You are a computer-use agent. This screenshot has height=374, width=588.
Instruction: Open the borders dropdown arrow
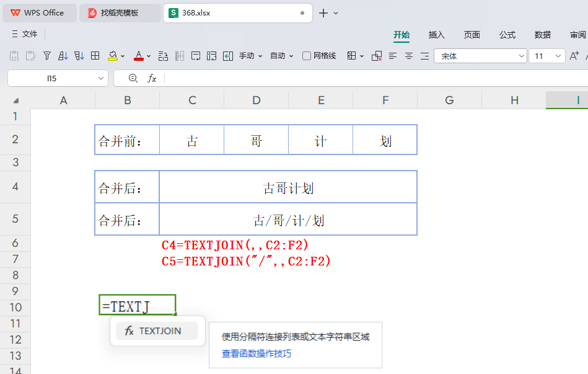362,56
